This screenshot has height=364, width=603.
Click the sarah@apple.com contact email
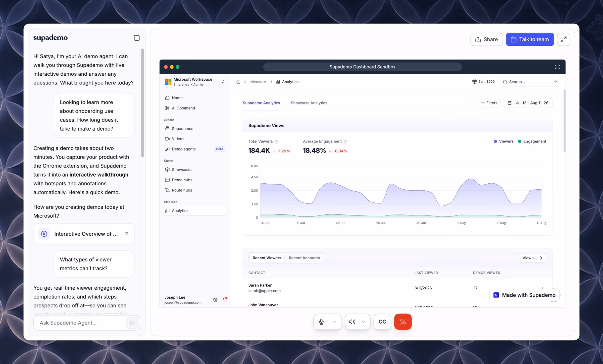pos(264,291)
